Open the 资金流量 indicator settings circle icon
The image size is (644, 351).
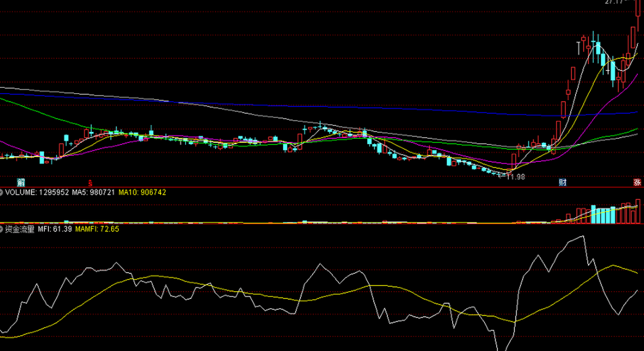coord(2,229)
